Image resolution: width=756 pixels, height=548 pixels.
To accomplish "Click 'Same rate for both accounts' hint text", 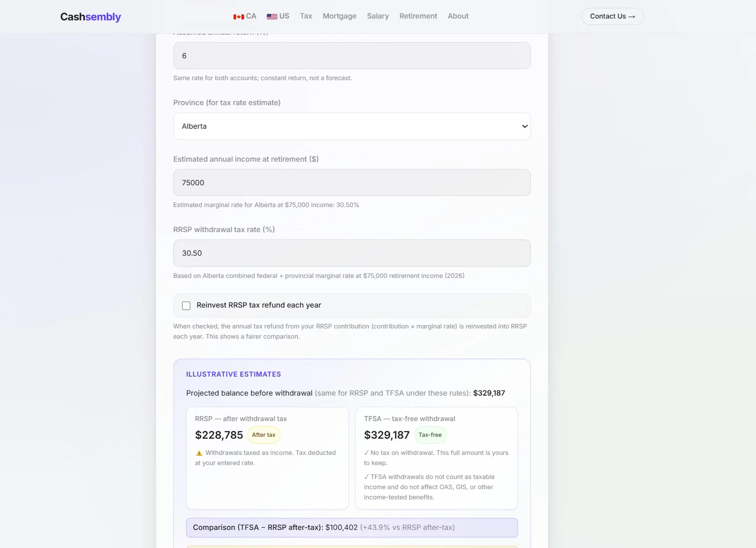I will pyautogui.click(x=263, y=78).
